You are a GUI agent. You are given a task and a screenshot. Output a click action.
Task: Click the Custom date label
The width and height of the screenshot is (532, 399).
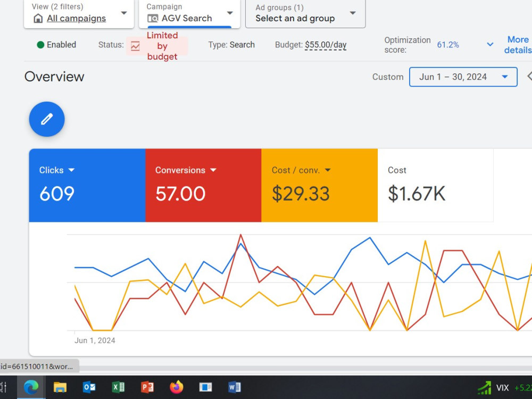pyautogui.click(x=388, y=77)
